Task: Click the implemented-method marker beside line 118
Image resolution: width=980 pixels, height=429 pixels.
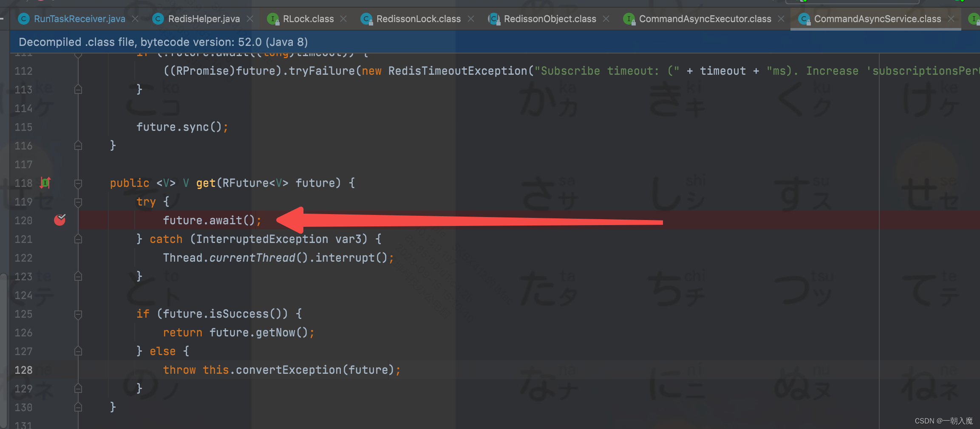Action: [45, 183]
